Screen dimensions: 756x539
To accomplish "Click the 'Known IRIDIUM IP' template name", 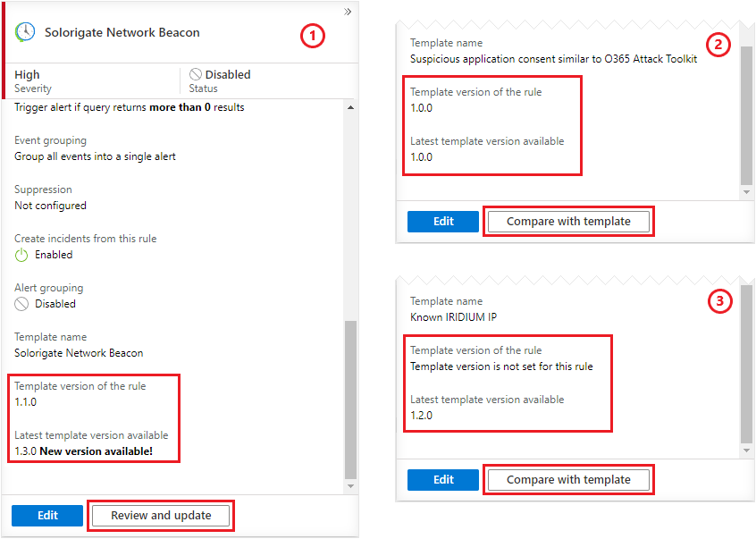I will [x=453, y=317].
